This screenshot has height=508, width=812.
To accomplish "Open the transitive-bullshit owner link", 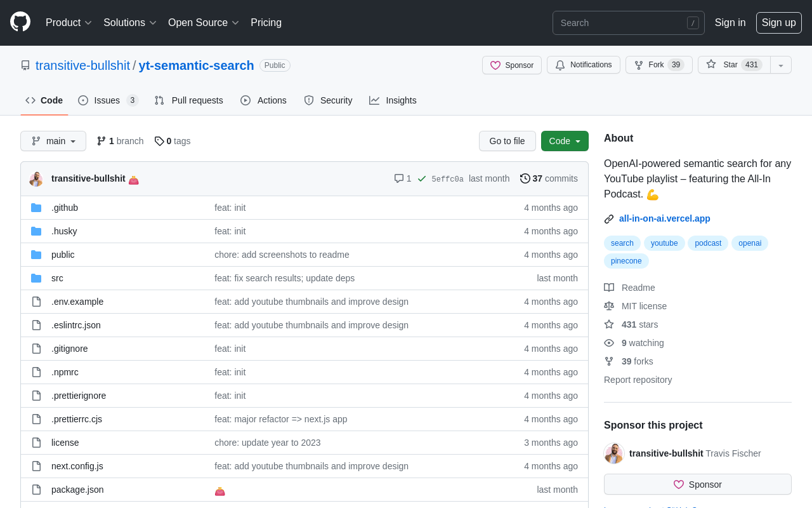I will (x=82, y=65).
